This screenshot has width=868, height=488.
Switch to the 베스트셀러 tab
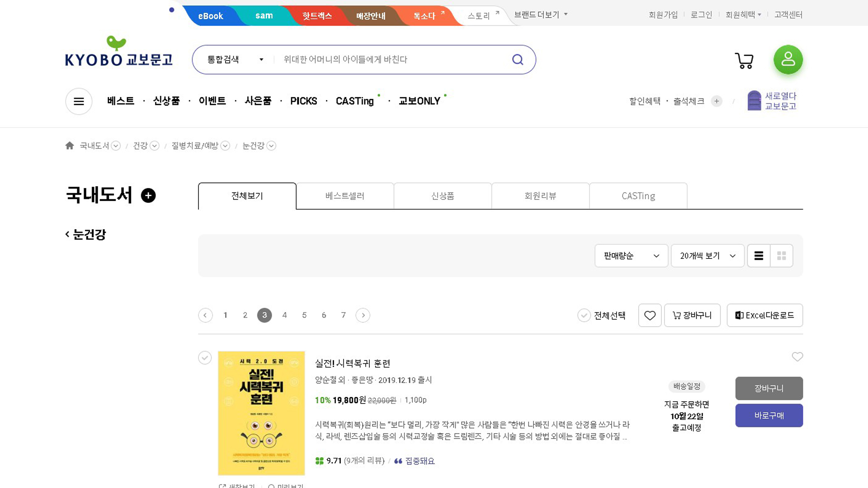[345, 196]
